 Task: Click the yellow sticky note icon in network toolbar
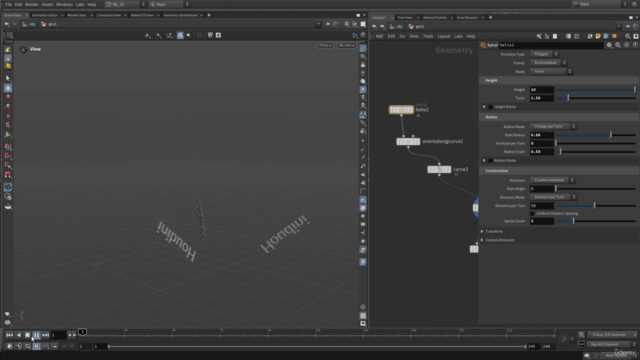[598, 36]
